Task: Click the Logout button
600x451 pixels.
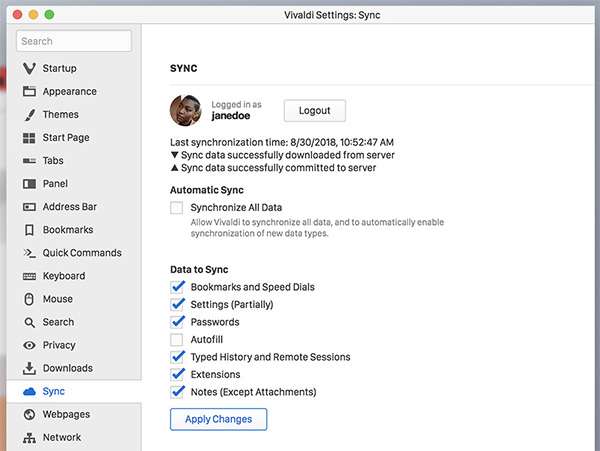Action: 314,110
